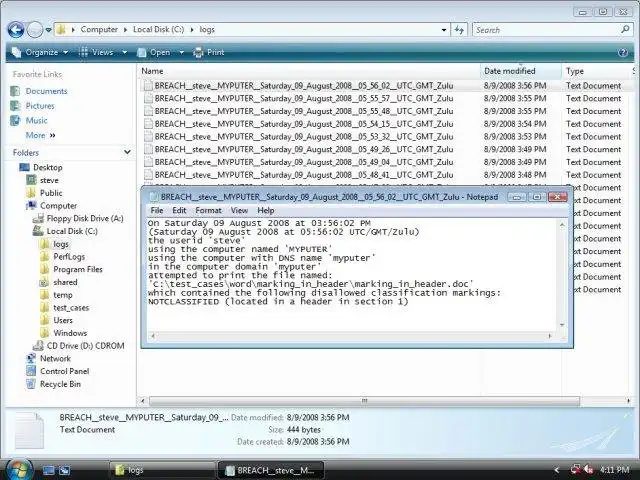Sort files by Date modified column header

(521, 71)
